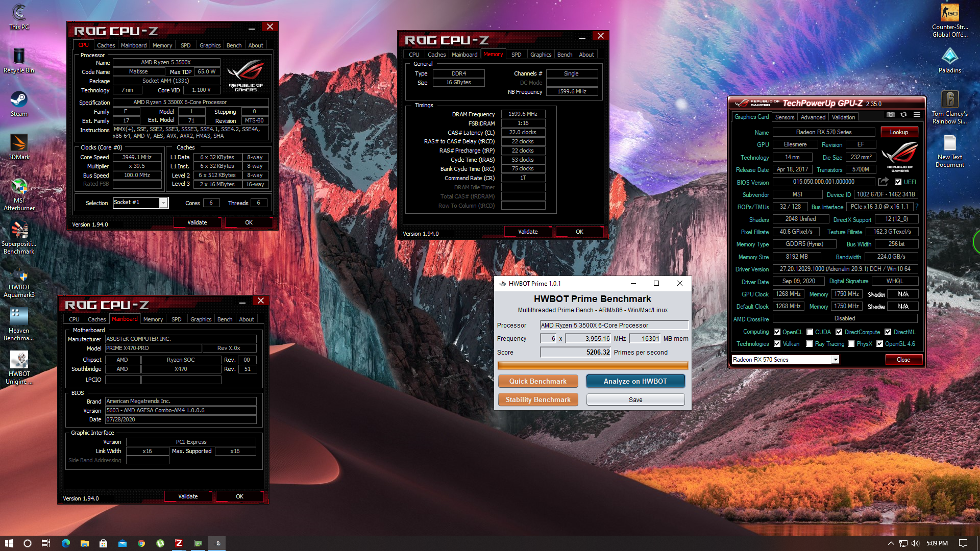
Task: Open the Mail app from taskbar
Action: pos(122,543)
